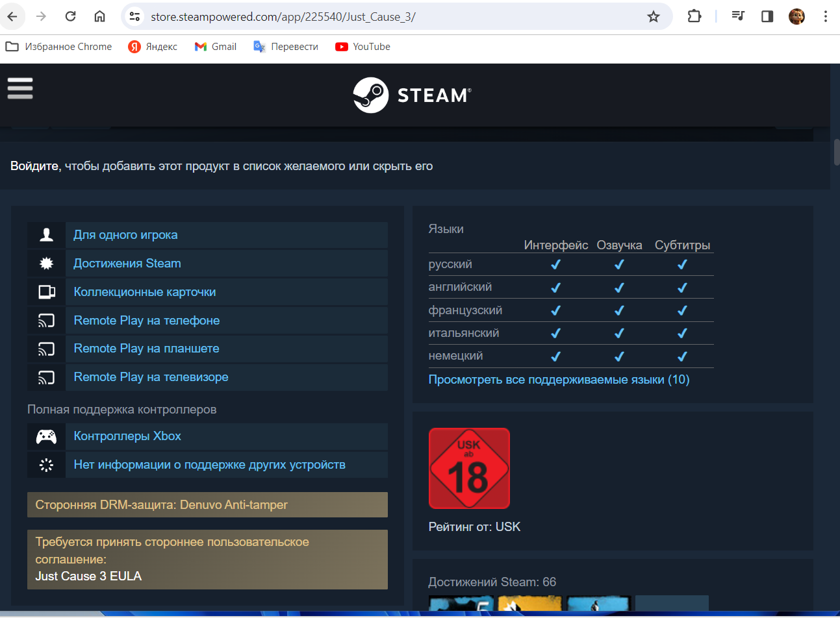Open the browser extensions puzzle icon
Image resolution: width=840 pixels, height=618 pixels.
click(x=694, y=16)
